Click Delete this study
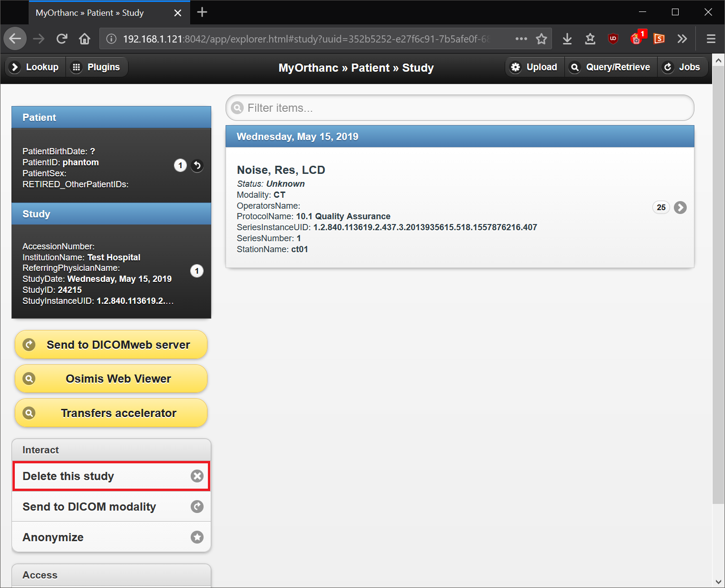This screenshot has height=588, width=725. (111, 476)
